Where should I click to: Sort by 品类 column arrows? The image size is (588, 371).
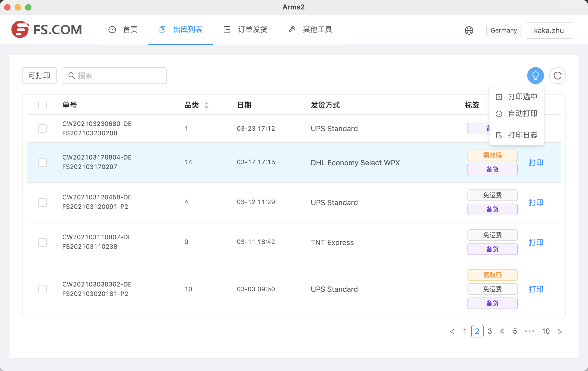206,105
